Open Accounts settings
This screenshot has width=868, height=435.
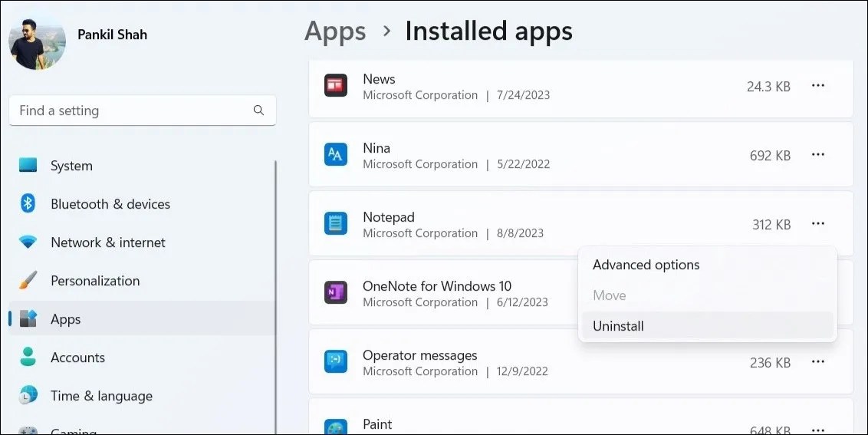tap(142, 357)
